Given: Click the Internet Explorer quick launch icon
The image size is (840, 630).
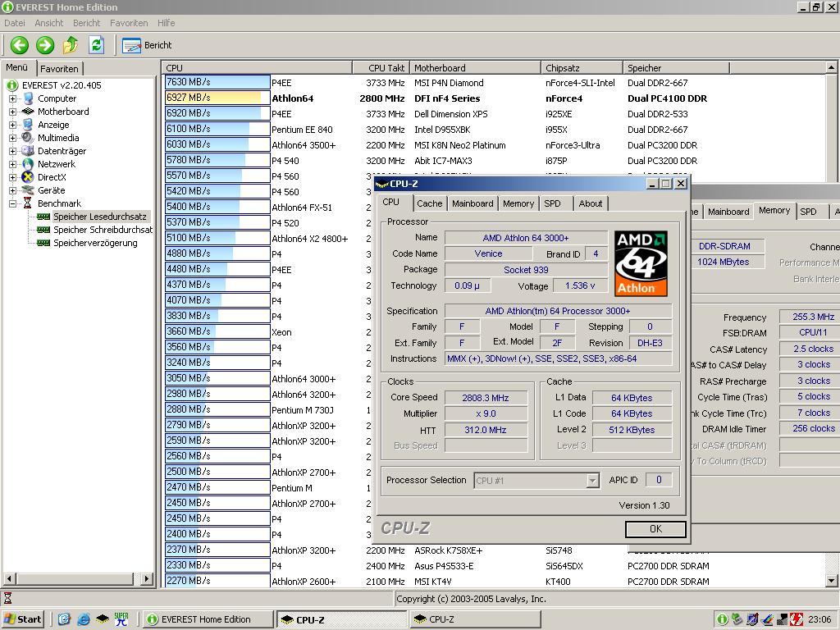Looking at the screenshot, I should tap(84, 619).
